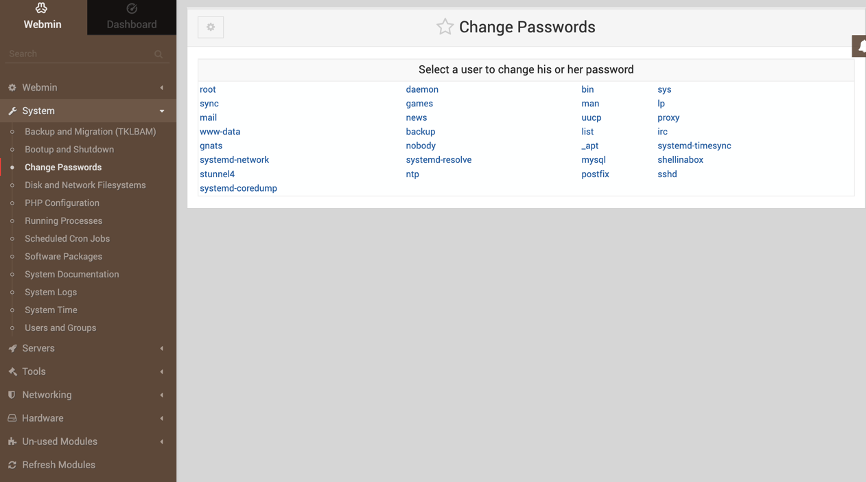Select the shellinabox user link

[680, 160]
